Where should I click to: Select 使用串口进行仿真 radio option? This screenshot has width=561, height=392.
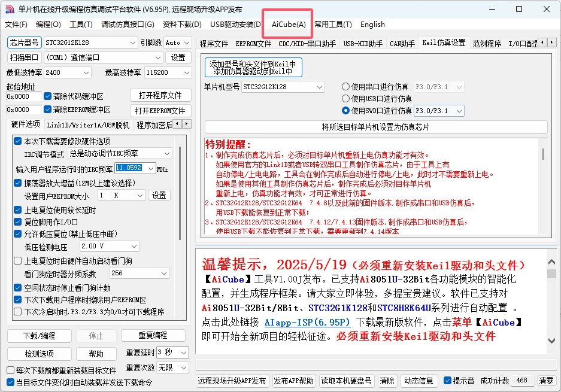coord(345,87)
